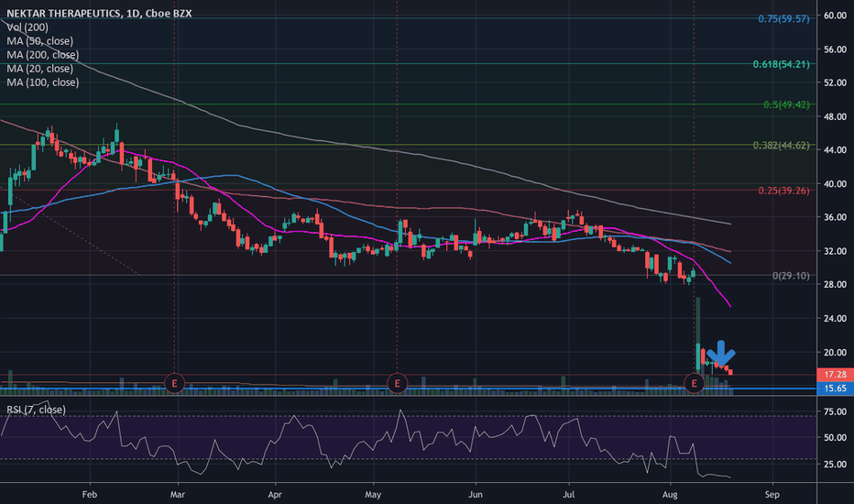The height and width of the screenshot is (504, 854).
Task: Click the 0.75(59.57) Fibonacci level label
Action: point(783,19)
